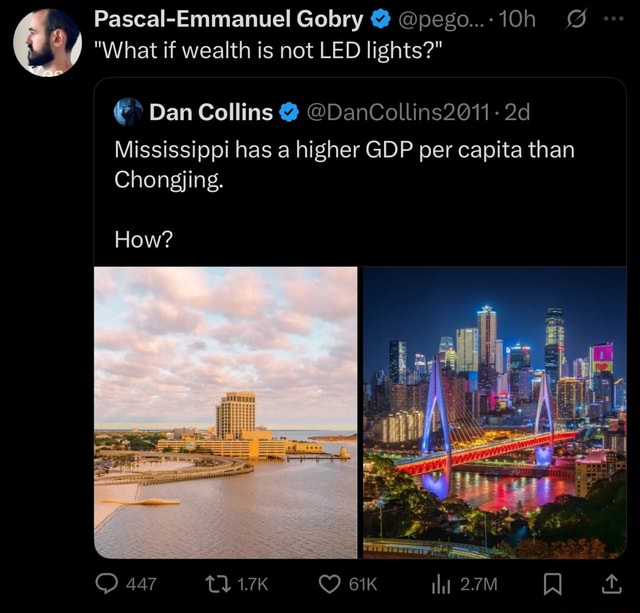
Task: Open the Mississippi waterfront photo
Action: pyautogui.click(x=226, y=411)
